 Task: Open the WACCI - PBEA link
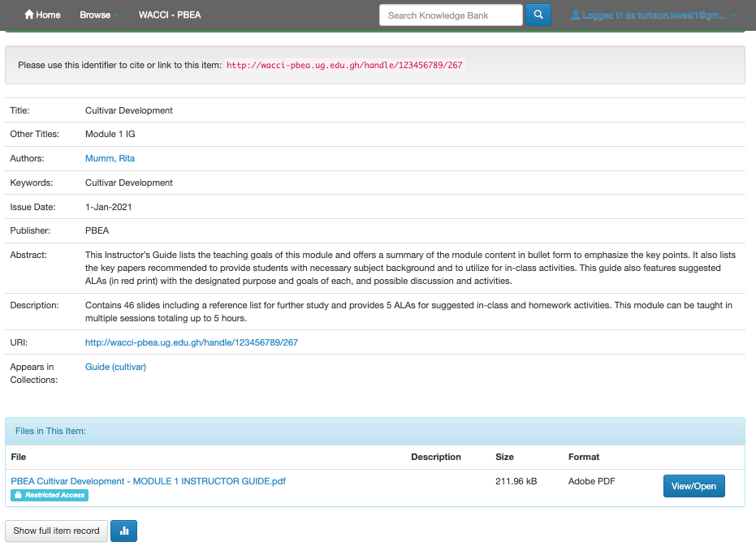click(x=170, y=15)
